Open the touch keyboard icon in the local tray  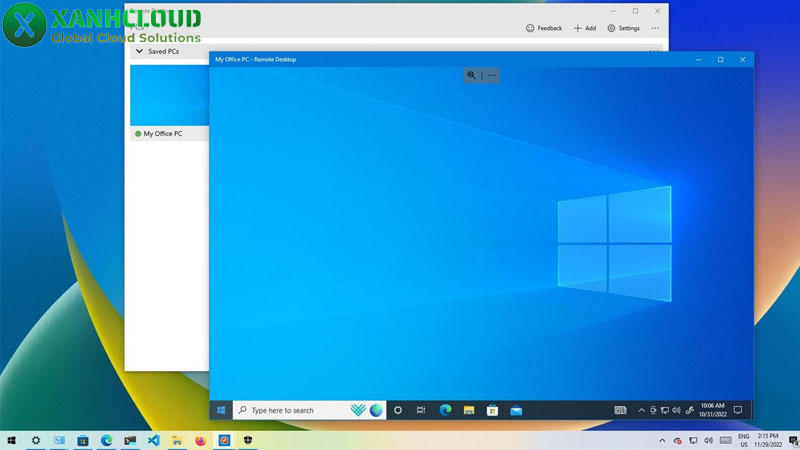726,440
